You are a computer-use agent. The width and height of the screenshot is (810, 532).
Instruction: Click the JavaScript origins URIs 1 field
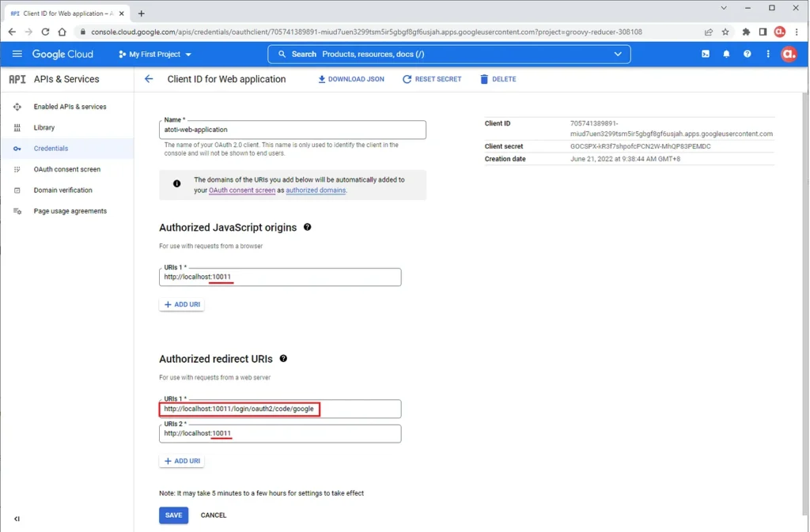tap(280, 277)
